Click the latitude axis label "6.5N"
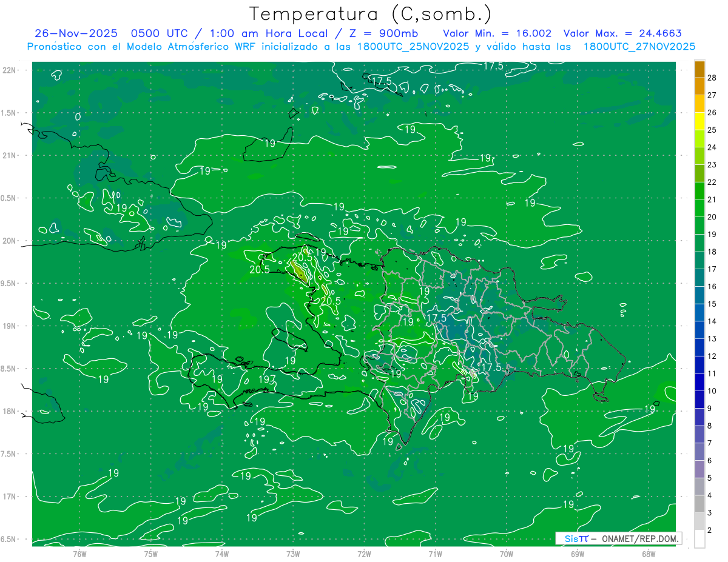 tap(9, 539)
